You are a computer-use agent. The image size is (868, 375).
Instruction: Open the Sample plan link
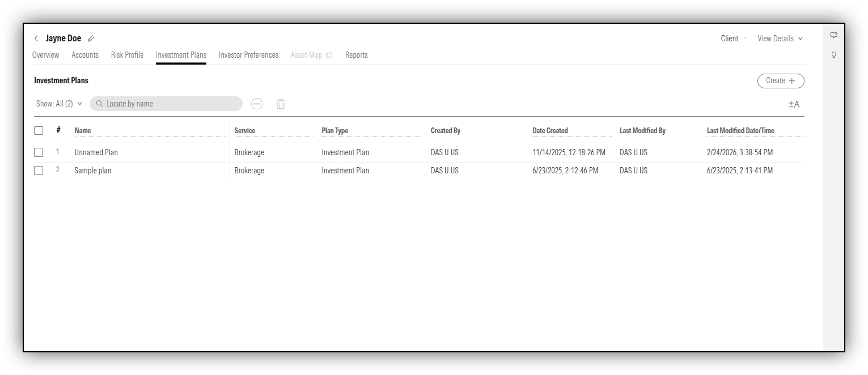click(93, 171)
